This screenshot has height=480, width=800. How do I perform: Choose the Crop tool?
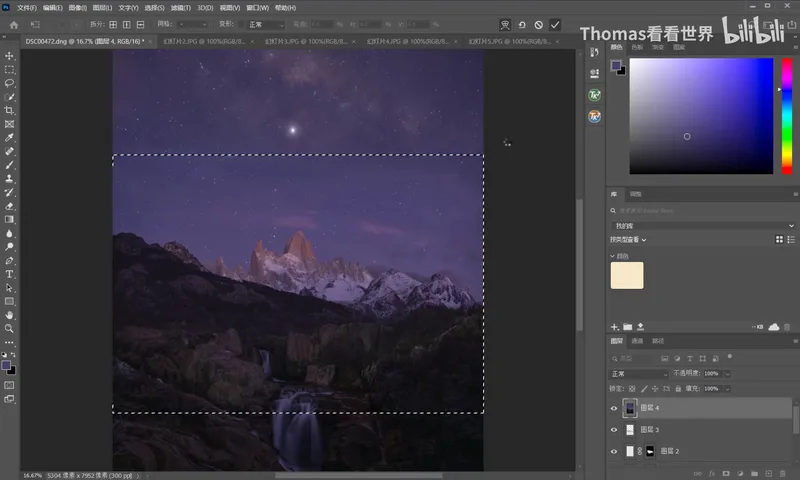coord(9,111)
